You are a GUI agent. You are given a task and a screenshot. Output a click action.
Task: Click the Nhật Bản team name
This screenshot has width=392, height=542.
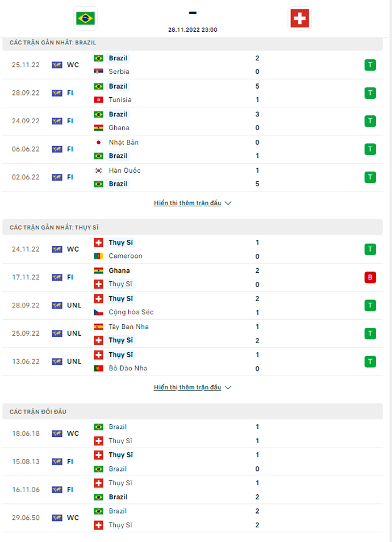tap(123, 142)
